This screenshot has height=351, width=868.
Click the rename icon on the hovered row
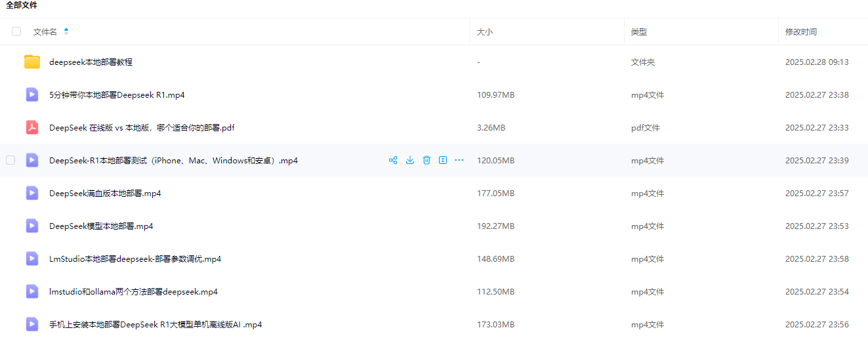tap(443, 160)
